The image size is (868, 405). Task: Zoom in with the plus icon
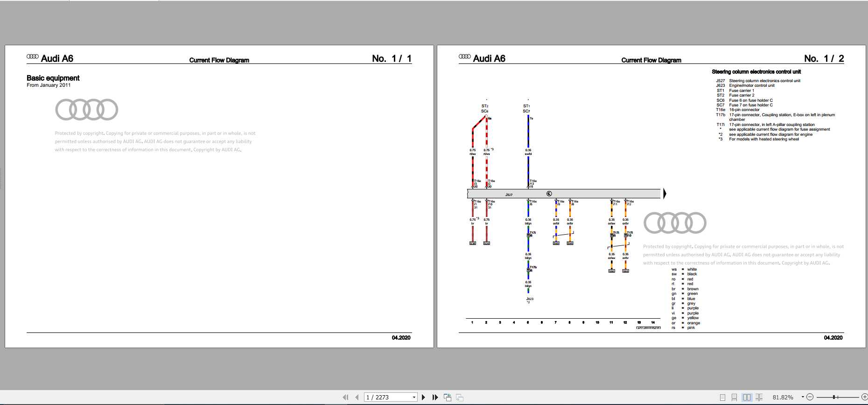point(864,397)
